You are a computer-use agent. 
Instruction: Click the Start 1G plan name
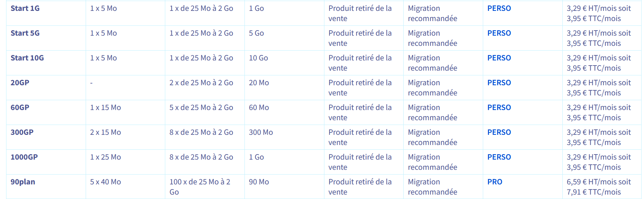tap(25, 8)
